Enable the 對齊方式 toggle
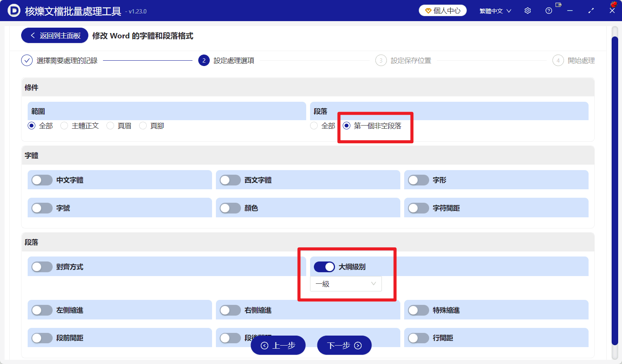This screenshot has height=364, width=622. [x=42, y=267]
